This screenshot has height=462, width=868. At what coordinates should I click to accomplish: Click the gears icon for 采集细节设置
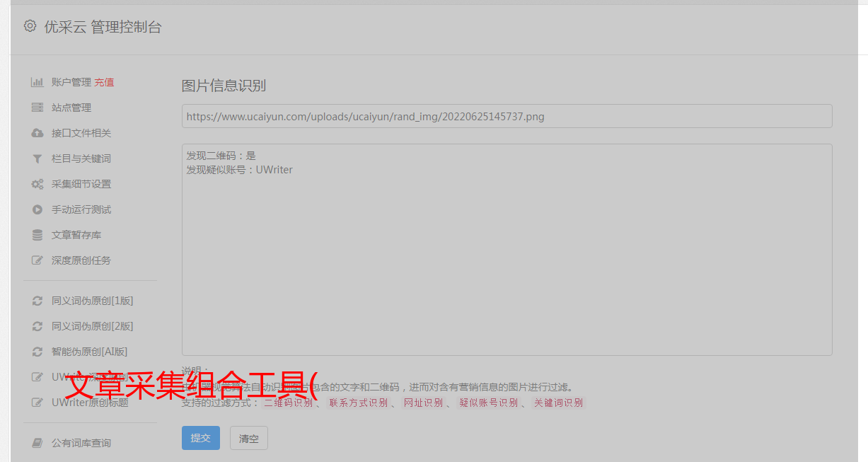tap(37, 184)
